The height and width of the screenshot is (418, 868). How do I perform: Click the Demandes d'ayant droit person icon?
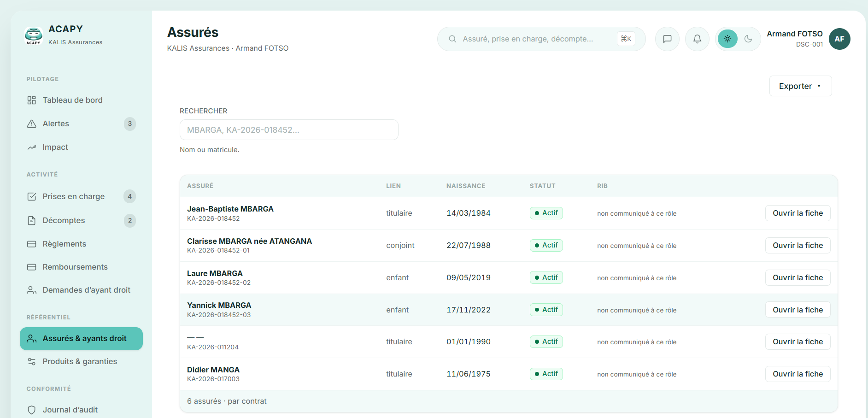coord(31,290)
